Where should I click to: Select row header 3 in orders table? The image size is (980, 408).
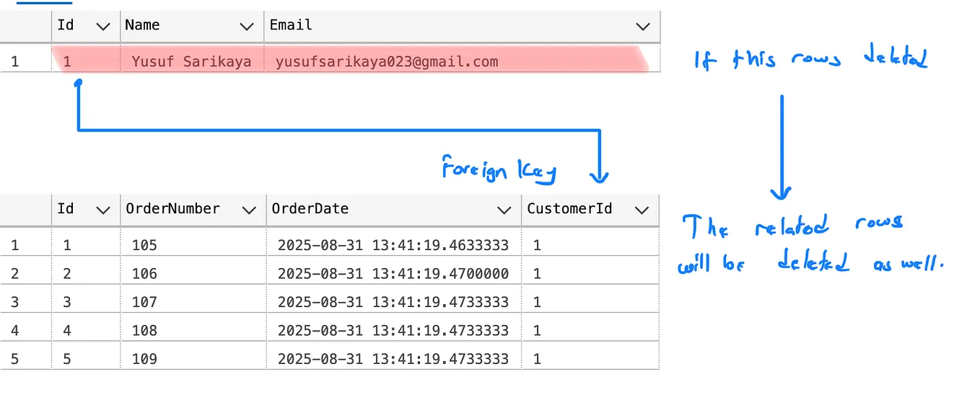tap(15, 302)
